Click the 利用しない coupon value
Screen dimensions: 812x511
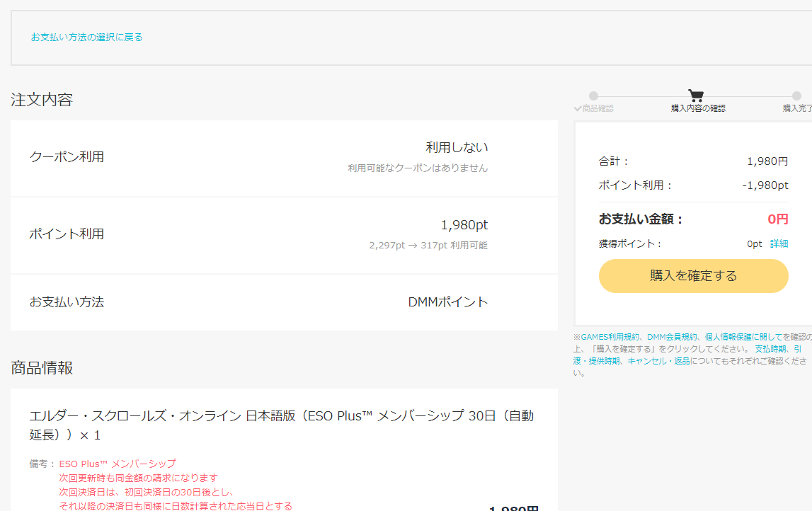(x=457, y=147)
